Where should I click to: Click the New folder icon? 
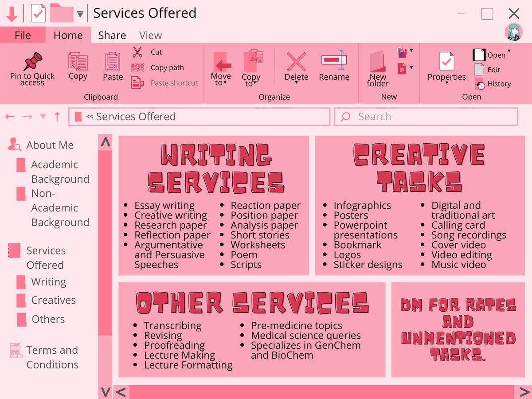tap(378, 61)
